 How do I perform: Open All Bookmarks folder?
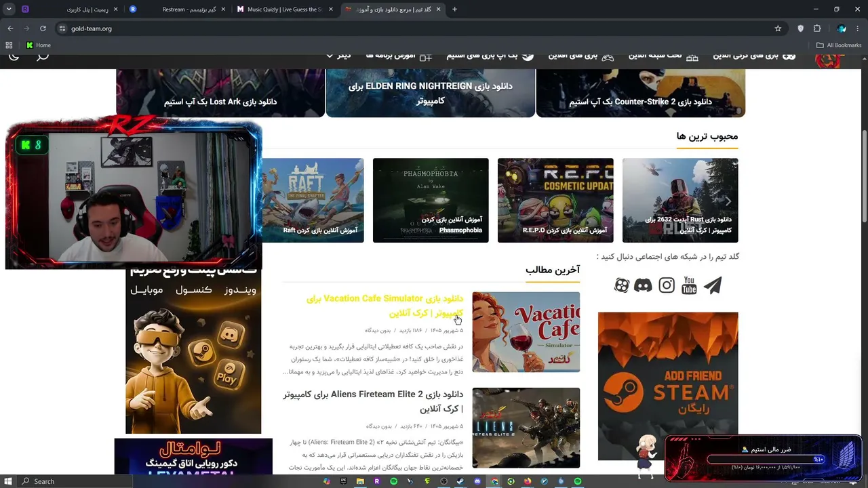[x=839, y=45]
